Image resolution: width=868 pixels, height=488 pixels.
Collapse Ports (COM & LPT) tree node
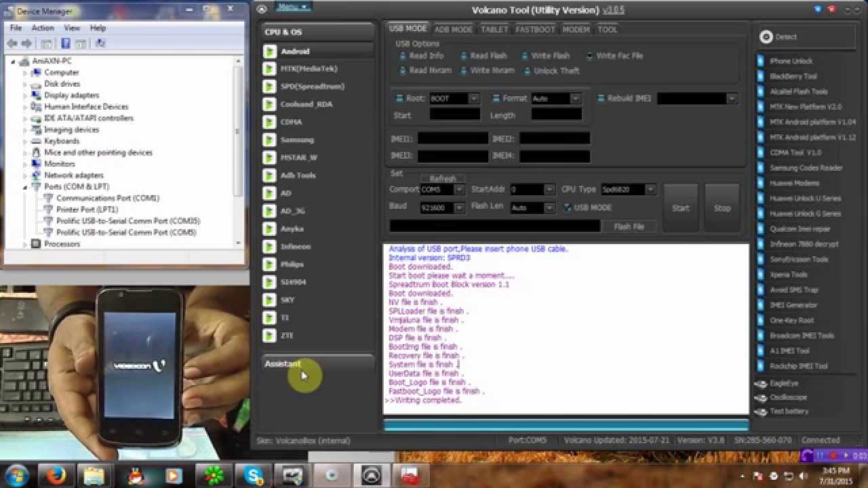pos(25,187)
